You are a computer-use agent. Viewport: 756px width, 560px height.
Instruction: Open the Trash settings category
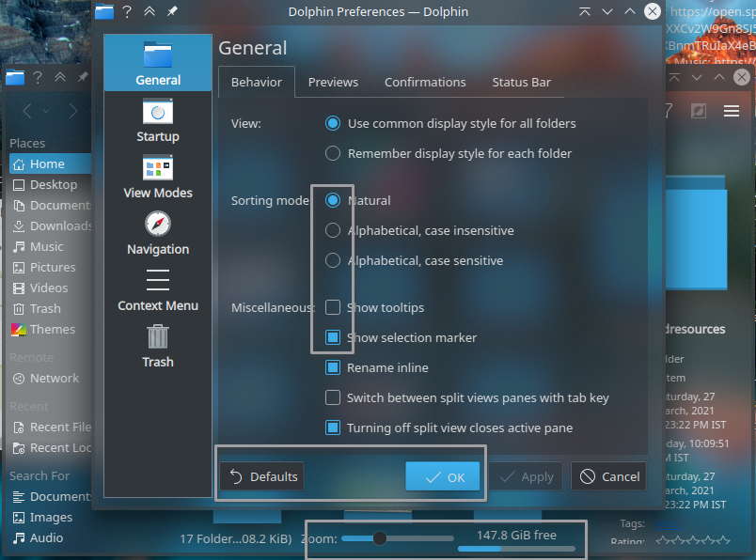(158, 346)
